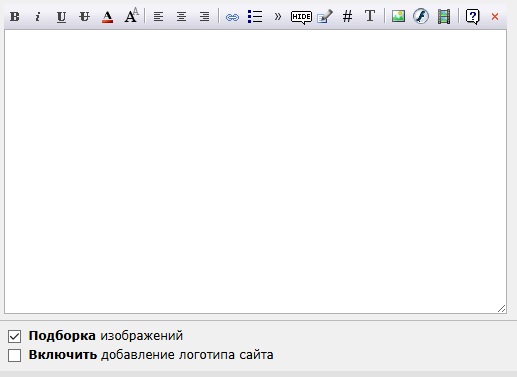Click the 'Включить добавление логотипа сайта' label text
This screenshot has width=517, height=377.
click(x=151, y=355)
